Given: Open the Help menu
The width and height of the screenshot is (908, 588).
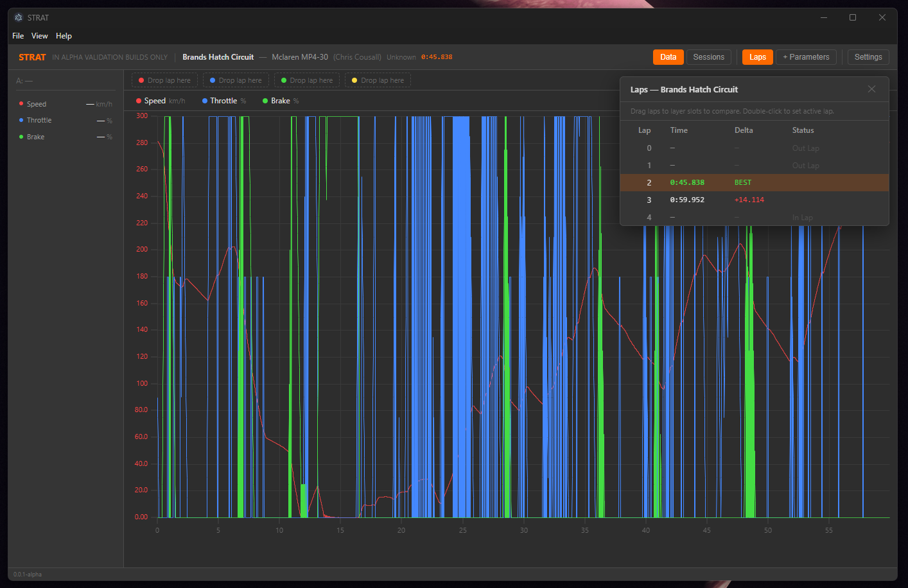Looking at the screenshot, I should pos(64,36).
